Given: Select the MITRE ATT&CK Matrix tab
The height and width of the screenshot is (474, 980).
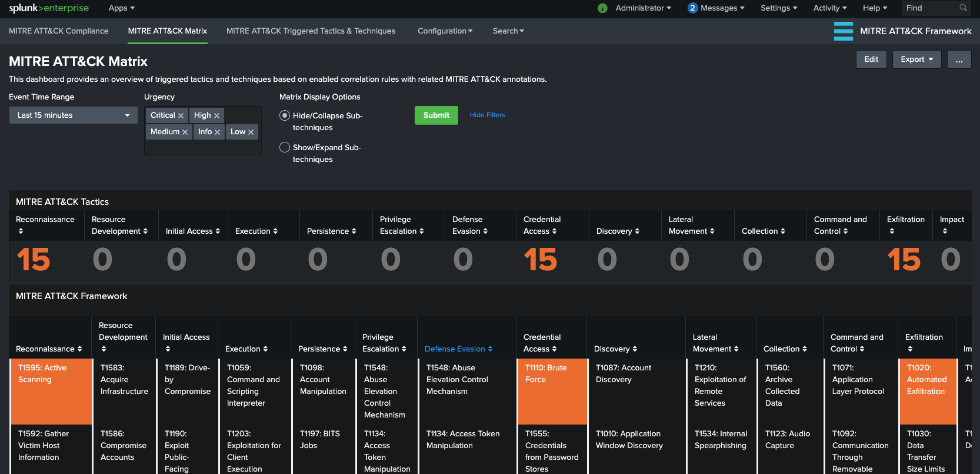Looking at the screenshot, I should point(168,31).
